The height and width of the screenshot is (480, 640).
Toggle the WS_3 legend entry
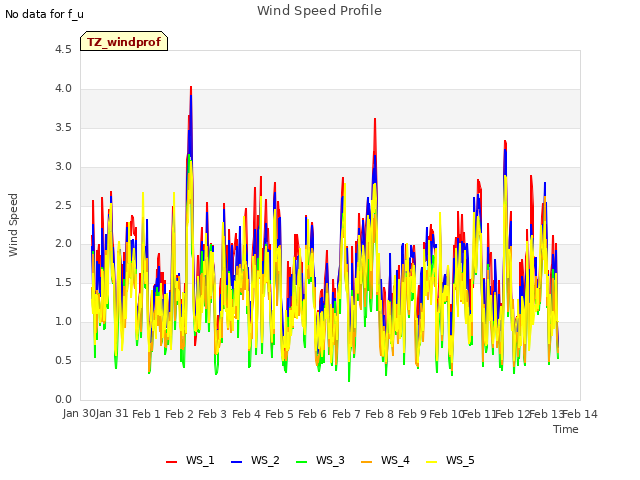point(320,460)
